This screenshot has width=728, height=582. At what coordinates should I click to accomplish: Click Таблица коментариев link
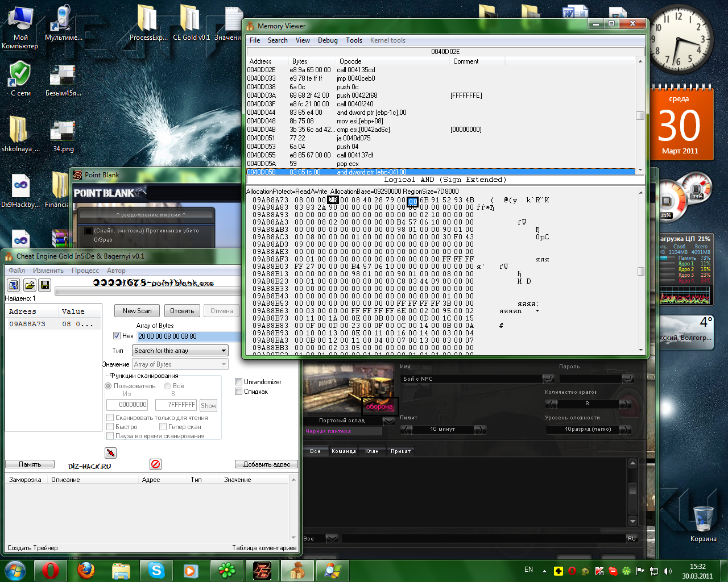[264, 548]
